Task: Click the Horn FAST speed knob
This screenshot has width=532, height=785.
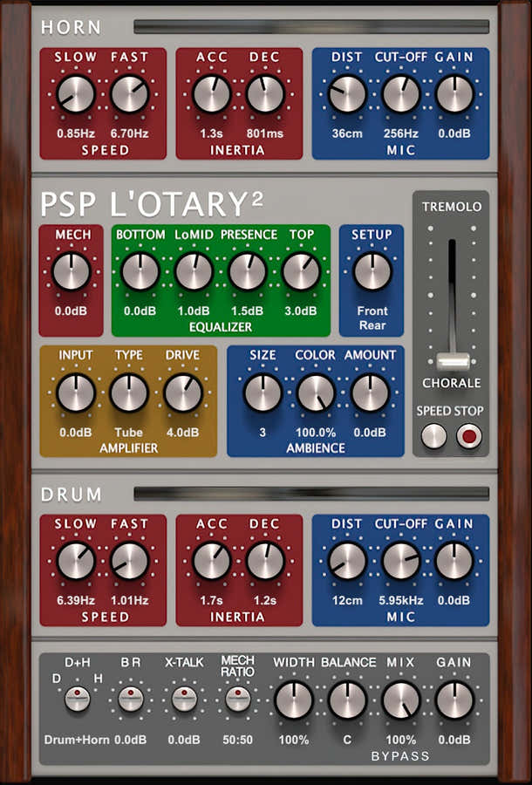Action: 130,94
